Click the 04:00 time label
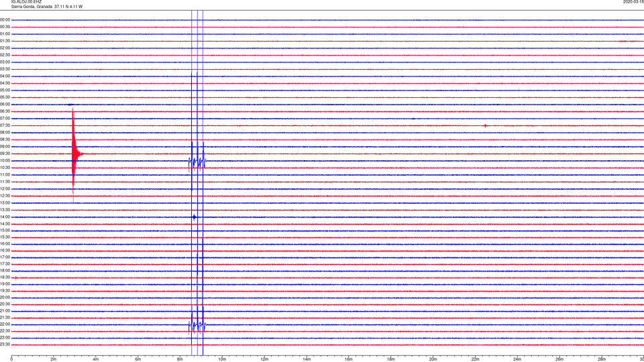Image resolution: width=644 pixels, height=362 pixels. [5, 76]
